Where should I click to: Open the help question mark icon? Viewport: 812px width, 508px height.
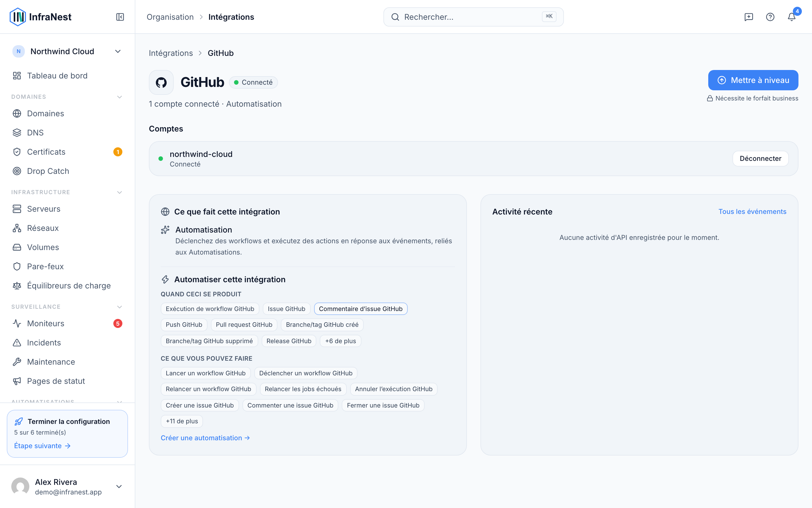pyautogui.click(x=770, y=17)
